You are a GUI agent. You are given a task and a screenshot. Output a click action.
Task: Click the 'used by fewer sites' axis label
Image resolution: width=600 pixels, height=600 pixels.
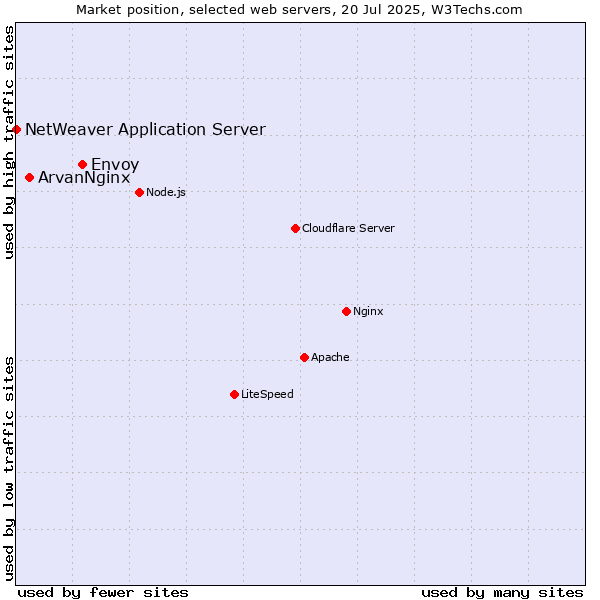[103, 593]
